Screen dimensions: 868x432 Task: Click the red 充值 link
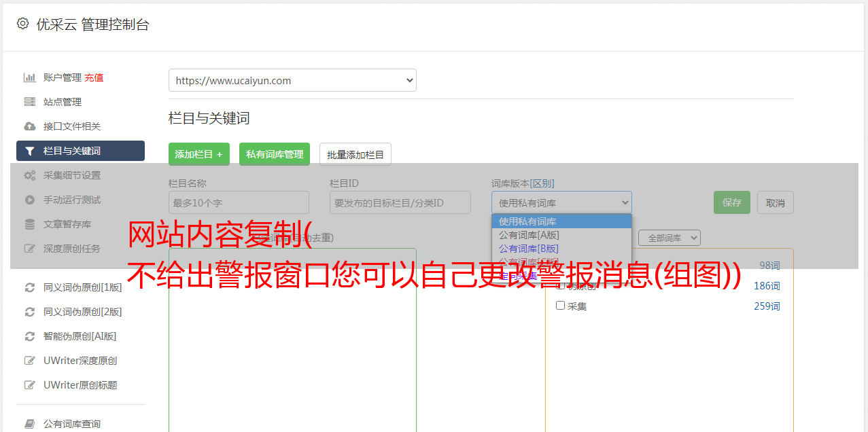pyautogui.click(x=94, y=77)
